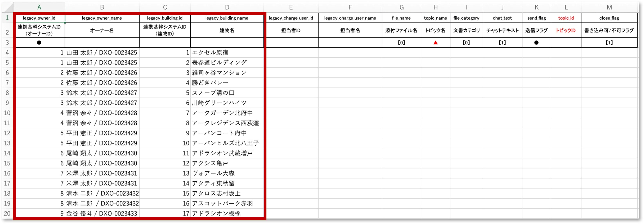The image size is (644, 224).
Task: Click the トピックID cell in row 2
Action: 566,30
